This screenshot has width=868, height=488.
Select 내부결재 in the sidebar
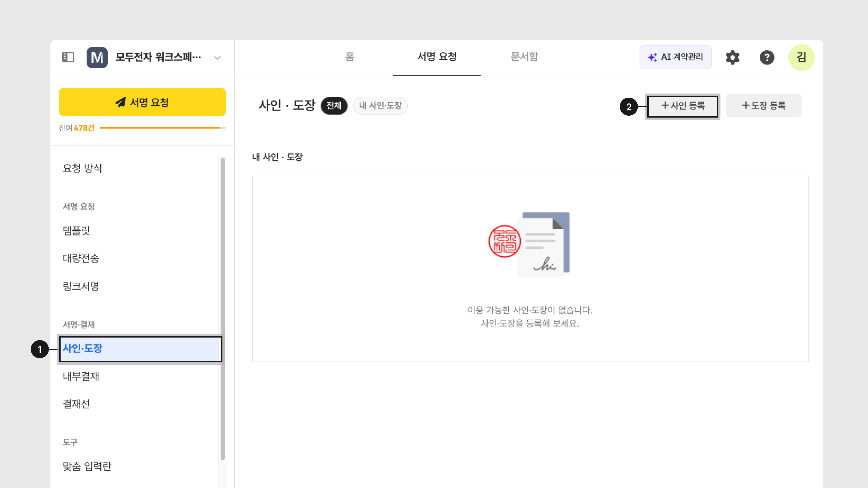(x=81, y=376)
